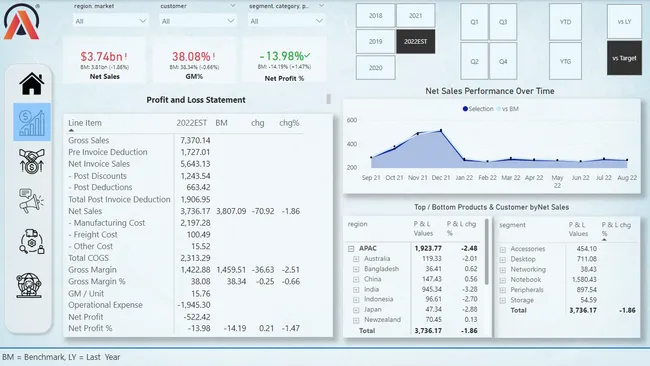Expand the Desktop segment row
Image resolution: width=650 pixels, height=366 pixels.
pyautogui.click(x=503, y=260)
